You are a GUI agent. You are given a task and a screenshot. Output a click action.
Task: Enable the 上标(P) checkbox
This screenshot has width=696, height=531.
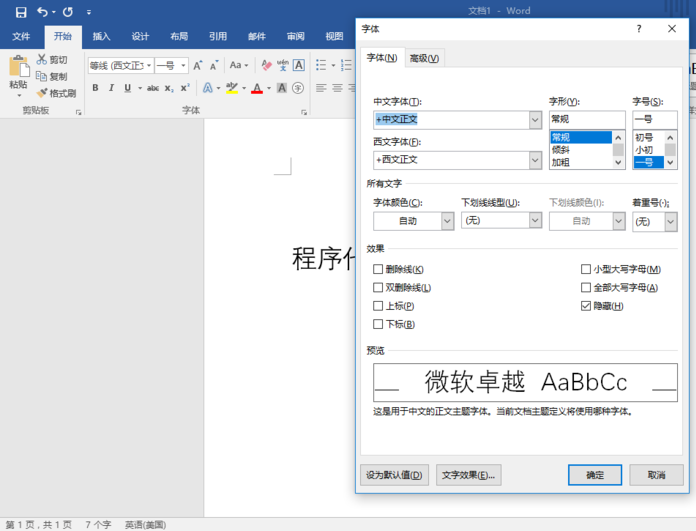point(378,306)
